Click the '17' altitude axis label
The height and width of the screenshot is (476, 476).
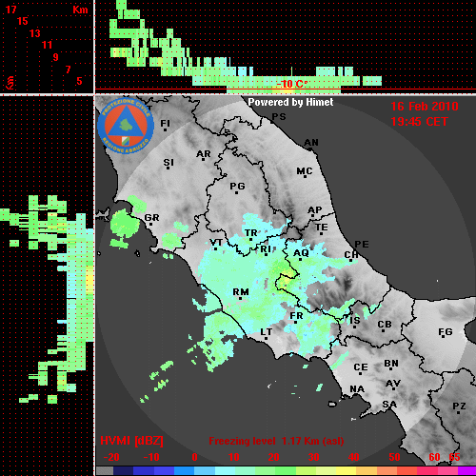click(x=10, y=10)
